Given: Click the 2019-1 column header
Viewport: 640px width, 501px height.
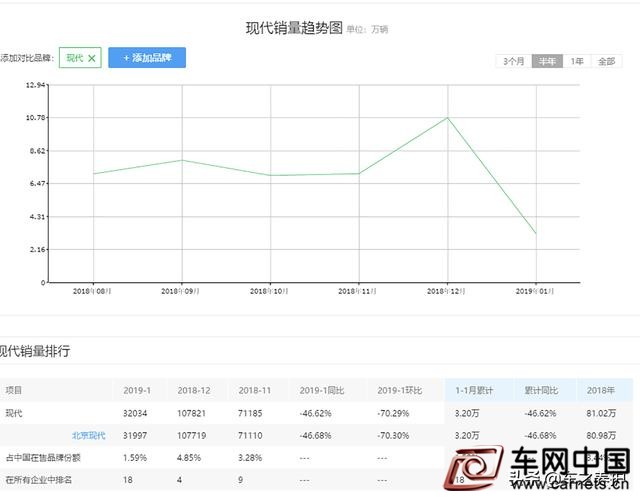Looking at the screenshot, I should point(137,390).
